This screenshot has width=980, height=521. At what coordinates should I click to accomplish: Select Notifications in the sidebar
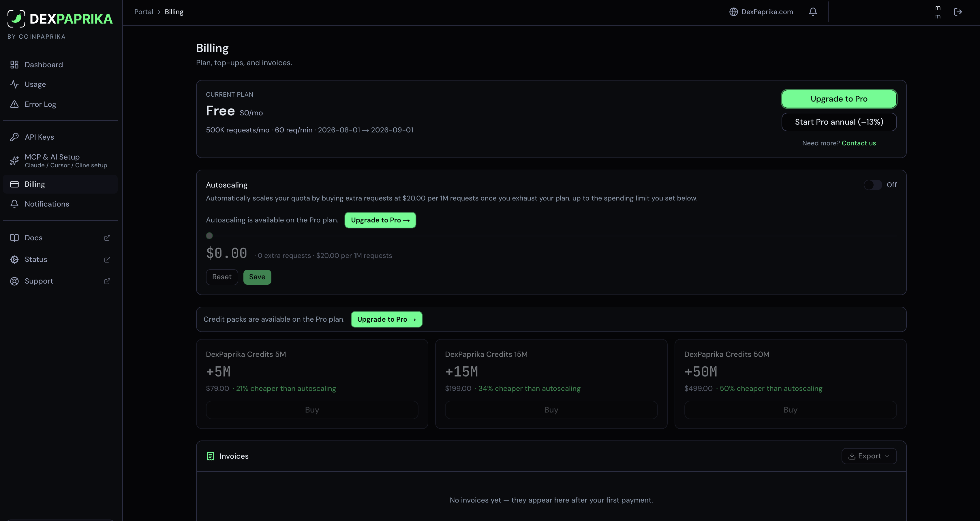click(60, 204)
